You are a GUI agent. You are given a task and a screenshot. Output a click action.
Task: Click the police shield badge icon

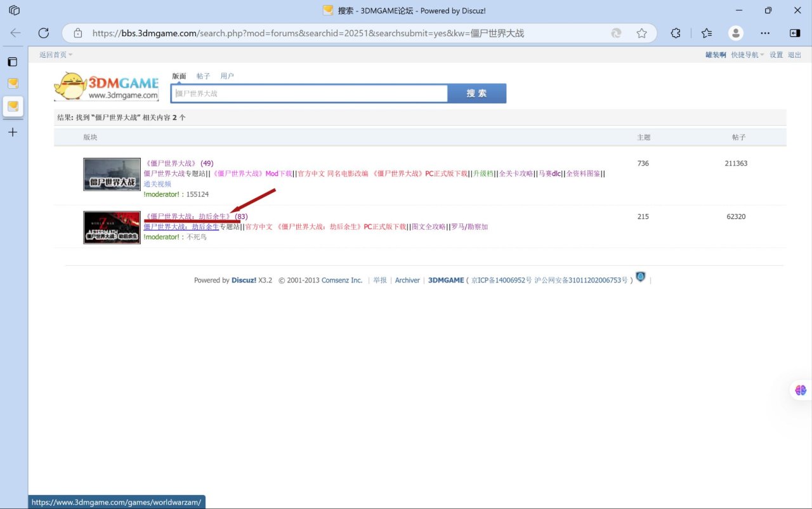coord(641,277)
